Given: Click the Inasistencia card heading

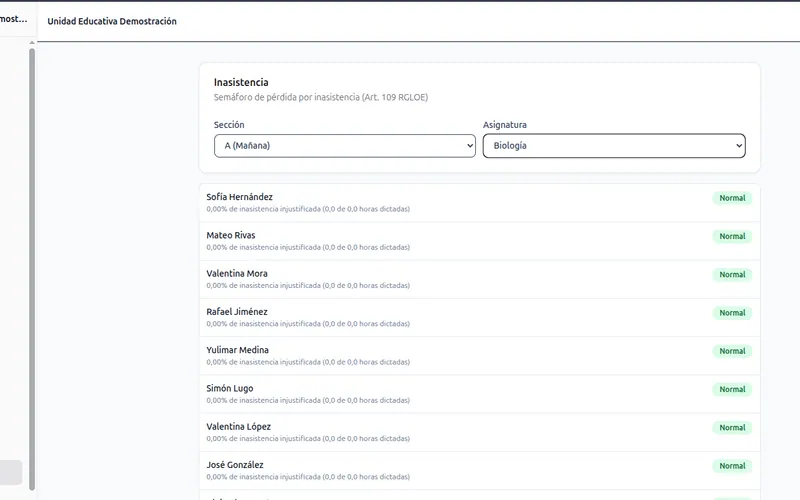Looking at the screenshot, I should click(241, 82).
